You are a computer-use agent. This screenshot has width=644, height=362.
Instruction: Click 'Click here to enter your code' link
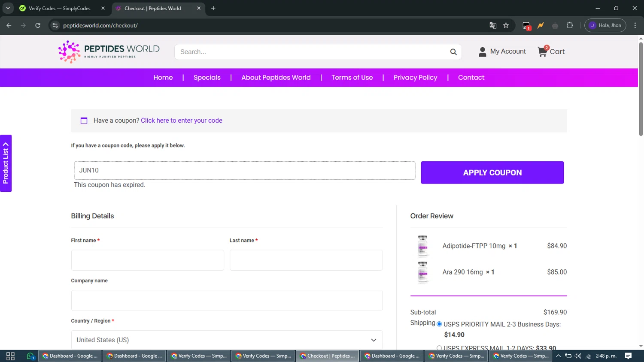(182, 121)
